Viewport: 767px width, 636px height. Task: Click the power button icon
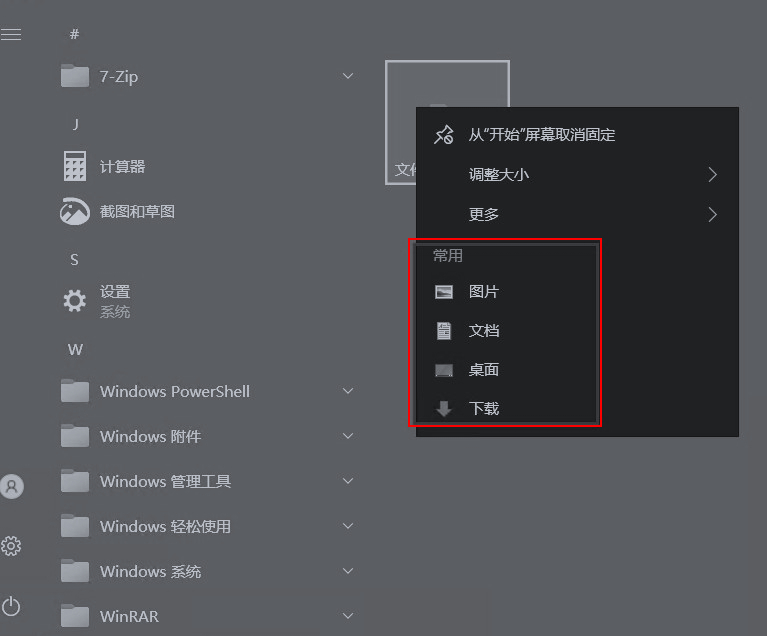click(11, 607)
